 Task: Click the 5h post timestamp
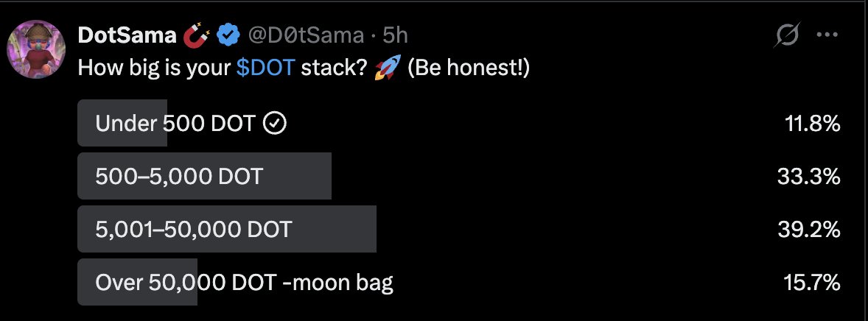tap(395, 35)
